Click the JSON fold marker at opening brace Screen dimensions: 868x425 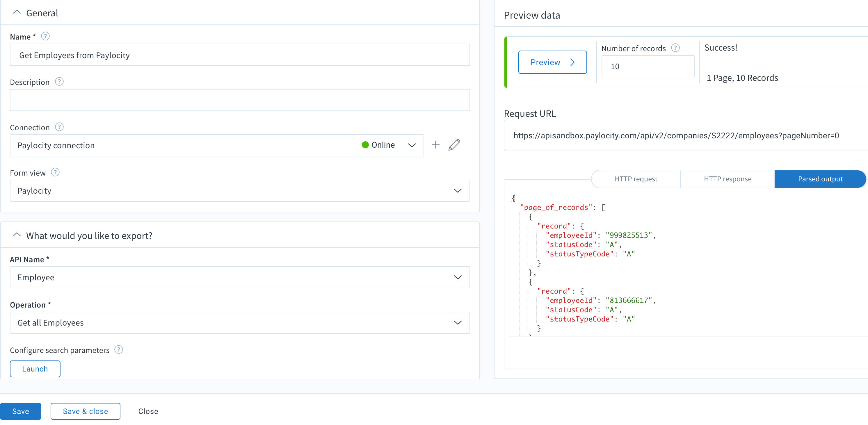pyautogui.click(x=513, y=198)
